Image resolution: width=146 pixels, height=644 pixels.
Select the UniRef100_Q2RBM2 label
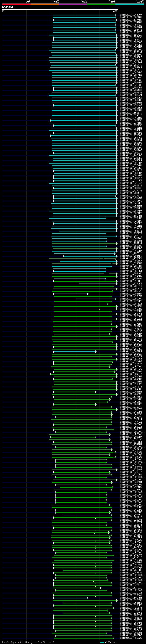pos(131,263)
